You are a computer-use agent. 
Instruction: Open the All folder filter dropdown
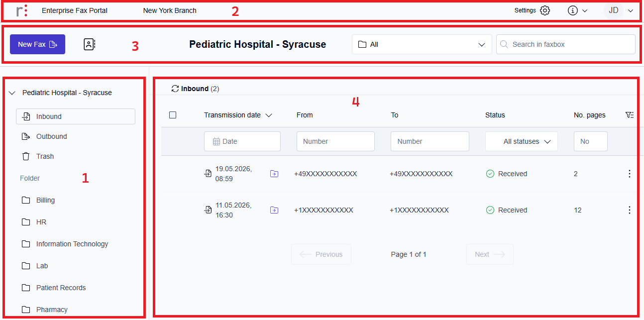(422, 44)
